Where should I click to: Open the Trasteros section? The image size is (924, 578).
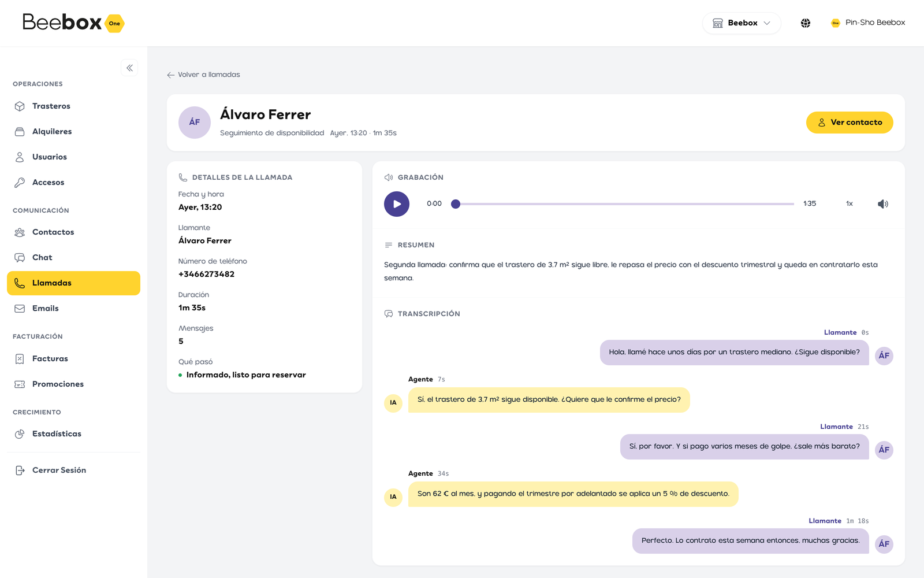pos(73,106)
